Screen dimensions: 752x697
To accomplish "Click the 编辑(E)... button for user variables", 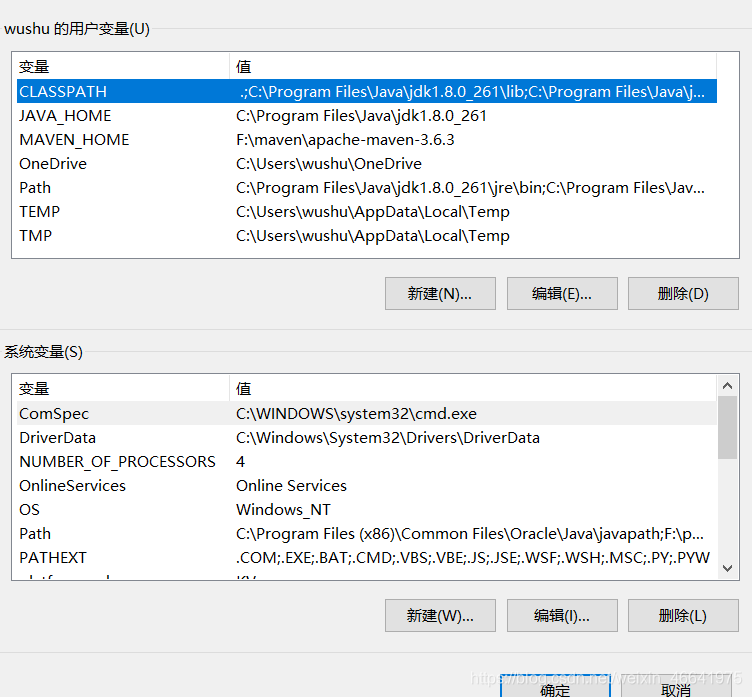I will [x=562, y=293].
